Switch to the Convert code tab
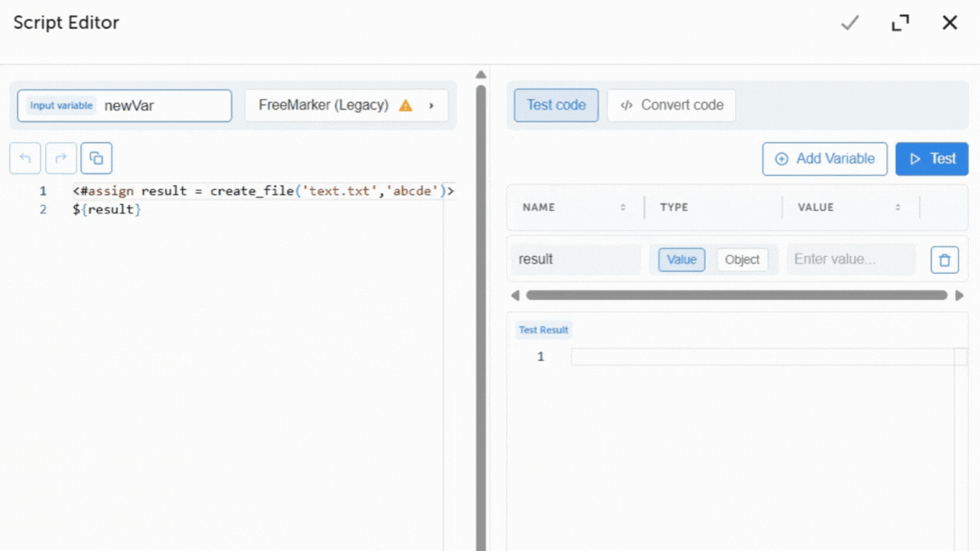 point(671,105)
